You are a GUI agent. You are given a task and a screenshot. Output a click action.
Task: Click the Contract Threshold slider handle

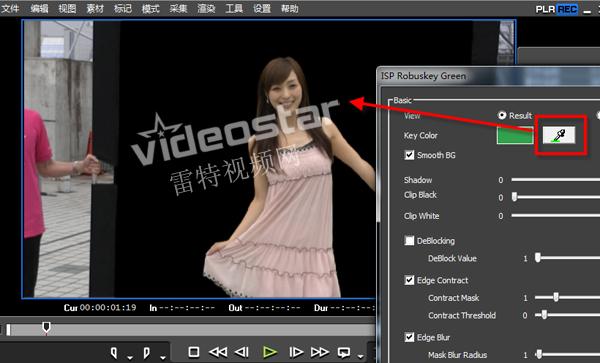(544, 315)
